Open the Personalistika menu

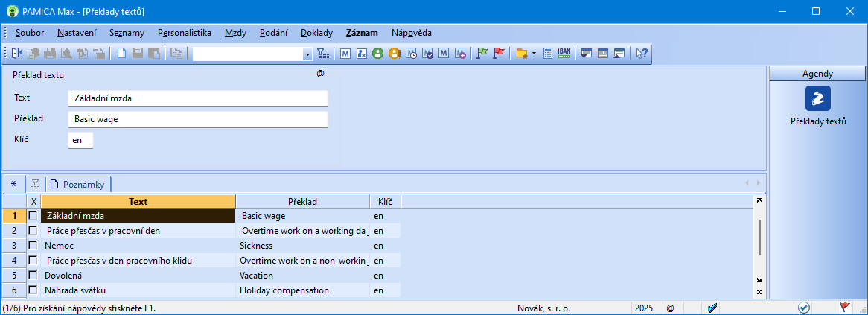coord(185,33)
